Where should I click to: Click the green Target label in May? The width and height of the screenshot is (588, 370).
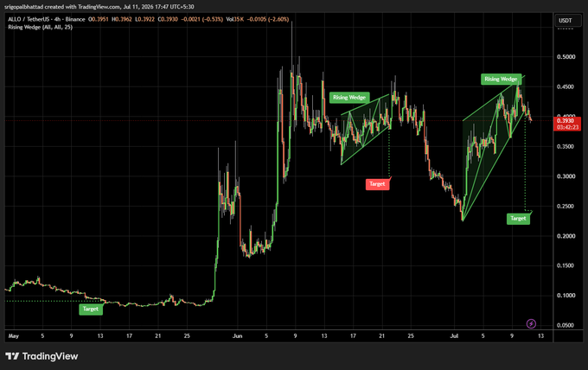point(91,309)
